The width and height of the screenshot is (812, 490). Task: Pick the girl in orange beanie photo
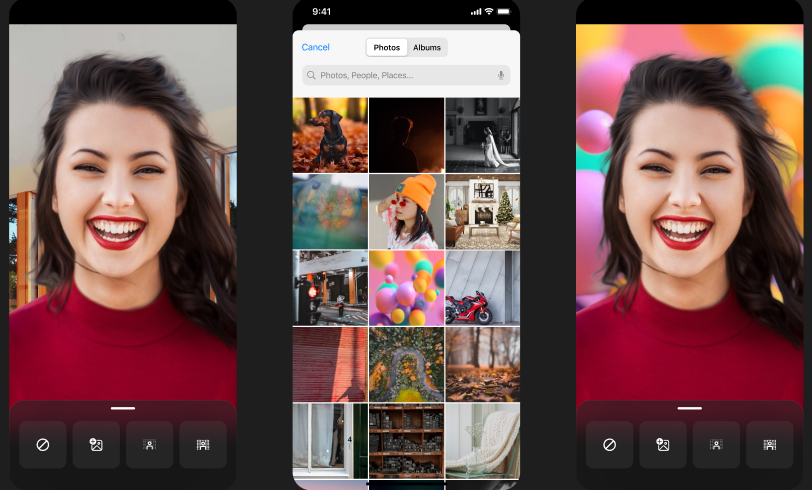tap(406, 211)
